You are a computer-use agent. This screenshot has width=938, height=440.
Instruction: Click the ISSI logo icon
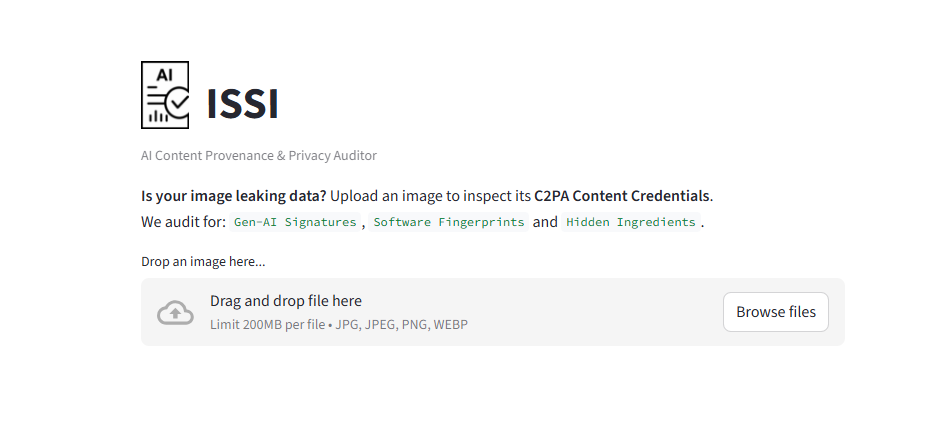[x=165, y=95]
